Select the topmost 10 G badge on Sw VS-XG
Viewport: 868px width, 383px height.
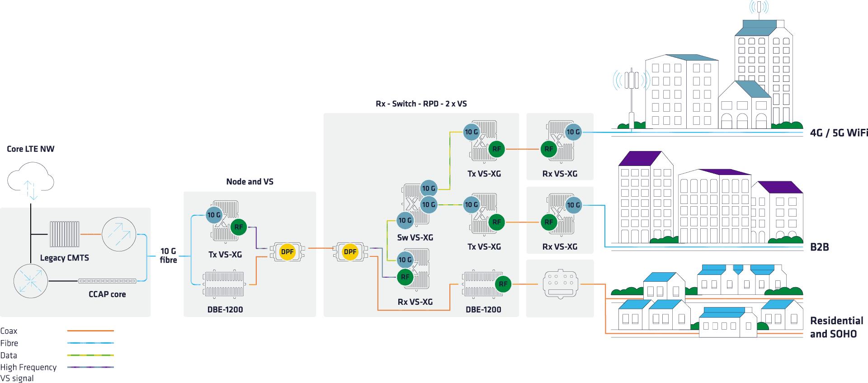pos(429,188)
